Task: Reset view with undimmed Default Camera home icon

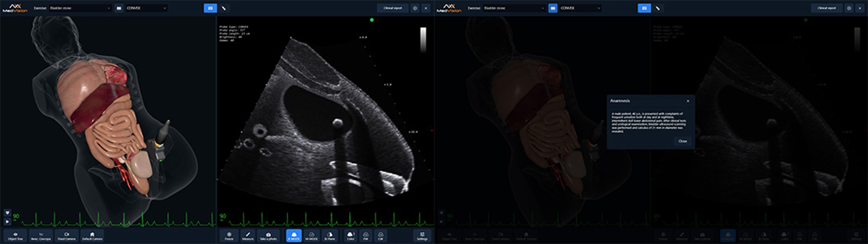Action: [92, 235]
